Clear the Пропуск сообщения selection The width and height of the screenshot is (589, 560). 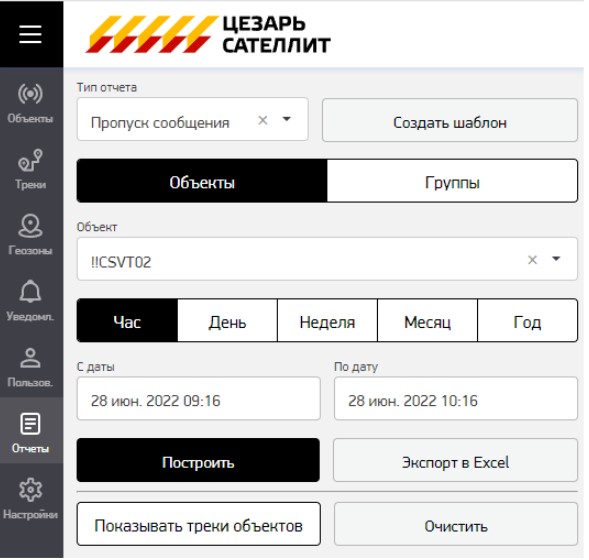click(x=263, y=120)
